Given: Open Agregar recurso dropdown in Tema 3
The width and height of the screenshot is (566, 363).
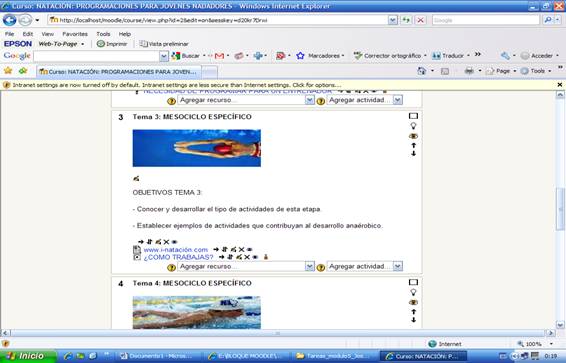Looking at the screenshot, I should coord(245,266).
